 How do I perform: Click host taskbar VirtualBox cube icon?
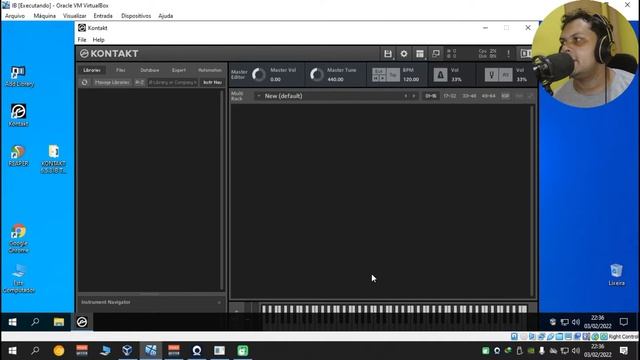(127, 351)
